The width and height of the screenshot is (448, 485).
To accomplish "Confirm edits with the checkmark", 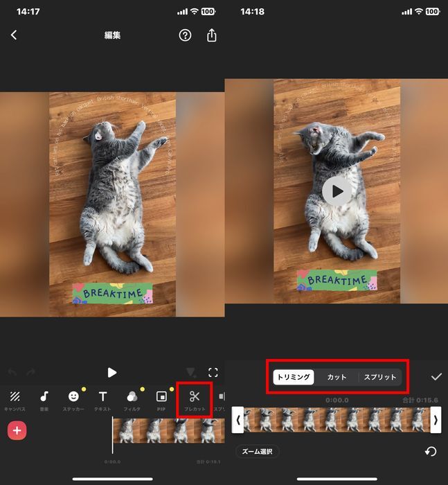I will (436, 377).
